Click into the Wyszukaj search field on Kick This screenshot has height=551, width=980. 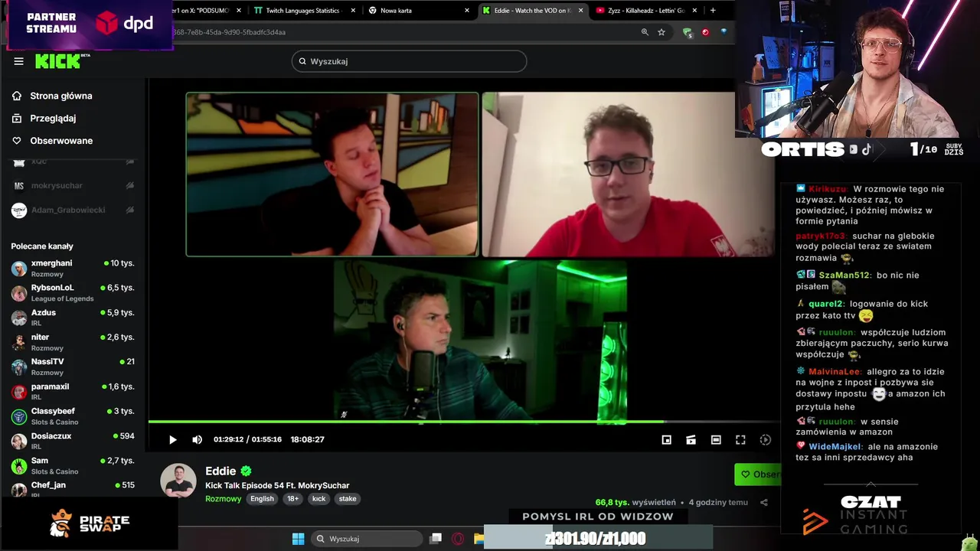point(409,61)
